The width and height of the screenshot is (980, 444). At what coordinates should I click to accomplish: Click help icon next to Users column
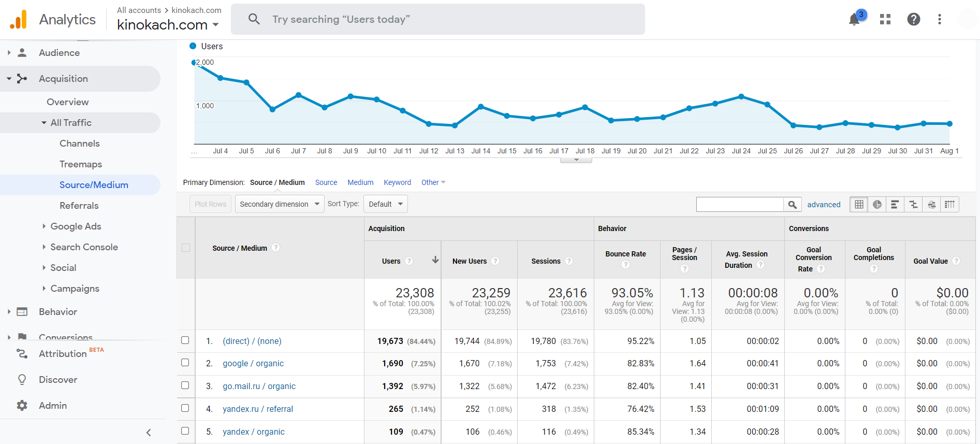coord(409,261)
